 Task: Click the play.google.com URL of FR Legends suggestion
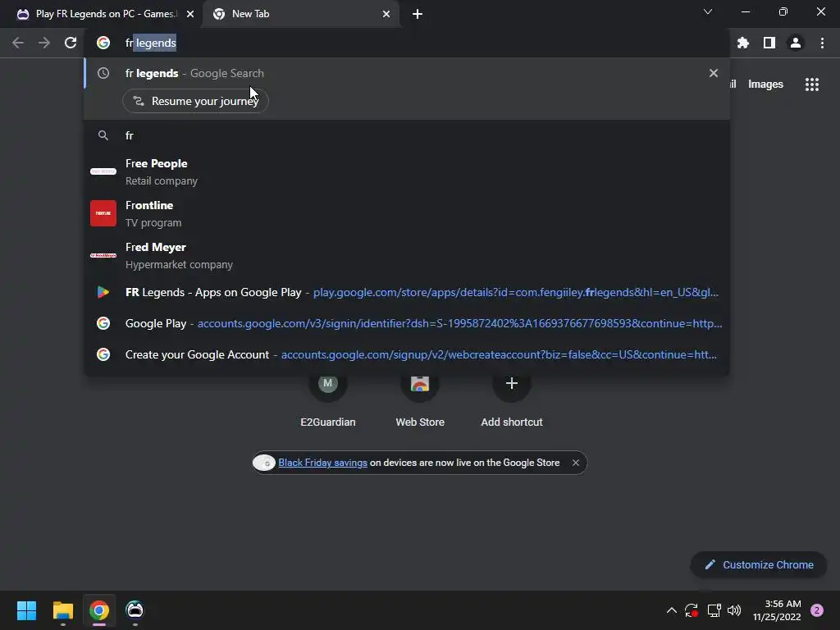point(515,293)
